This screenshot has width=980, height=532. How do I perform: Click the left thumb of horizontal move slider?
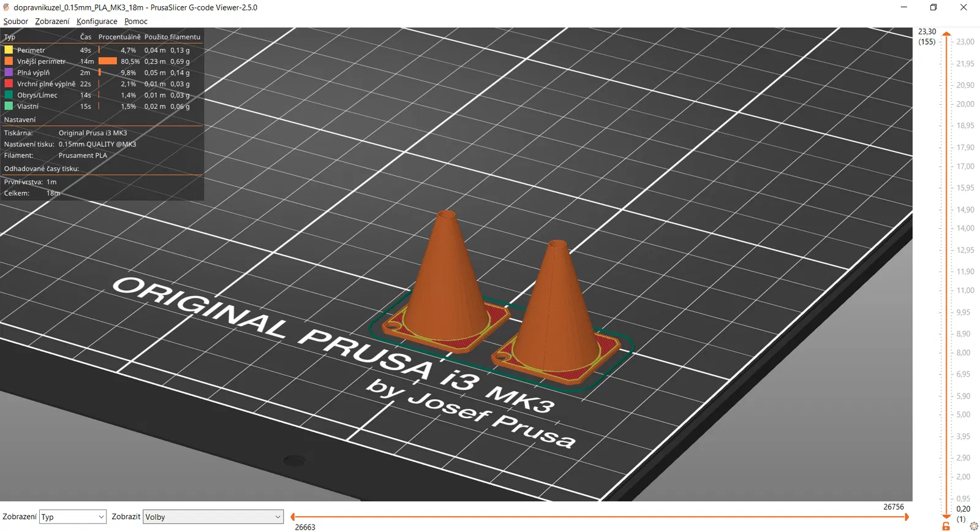tap(293, 517)
